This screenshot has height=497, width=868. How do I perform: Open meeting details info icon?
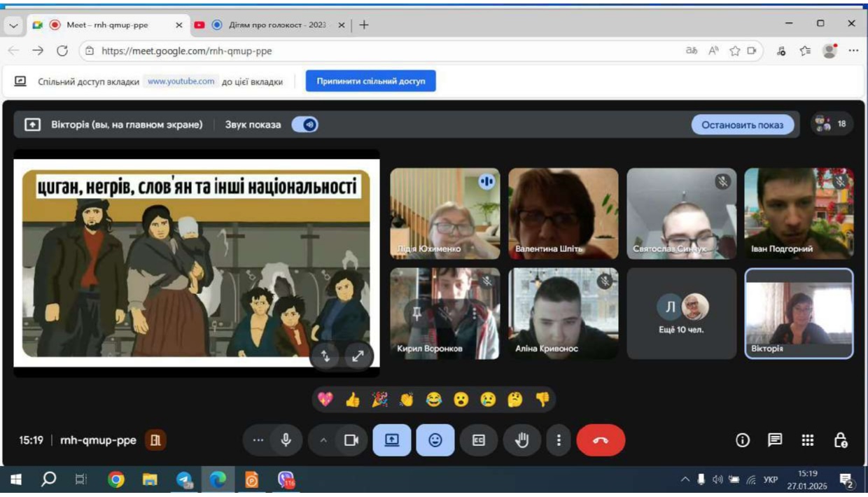click(x=743, y=440)
